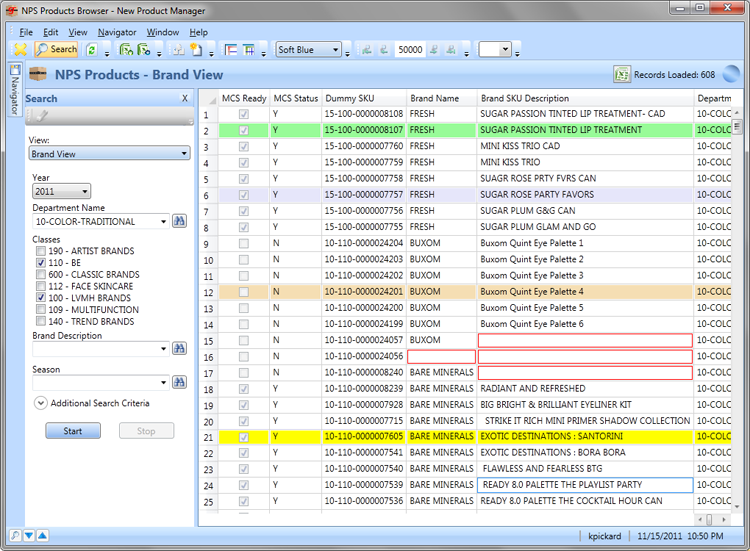Close the Search panel with X

tap(185, 98)
